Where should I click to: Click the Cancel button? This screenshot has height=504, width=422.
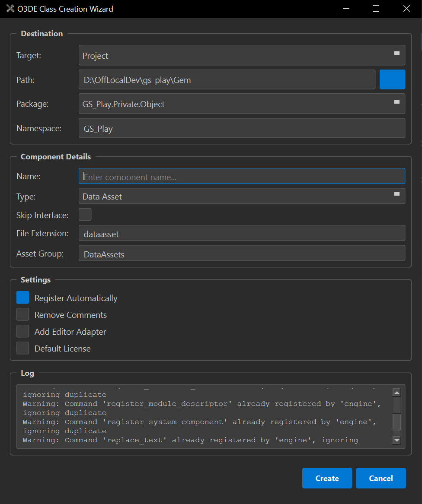click(381, 478)
